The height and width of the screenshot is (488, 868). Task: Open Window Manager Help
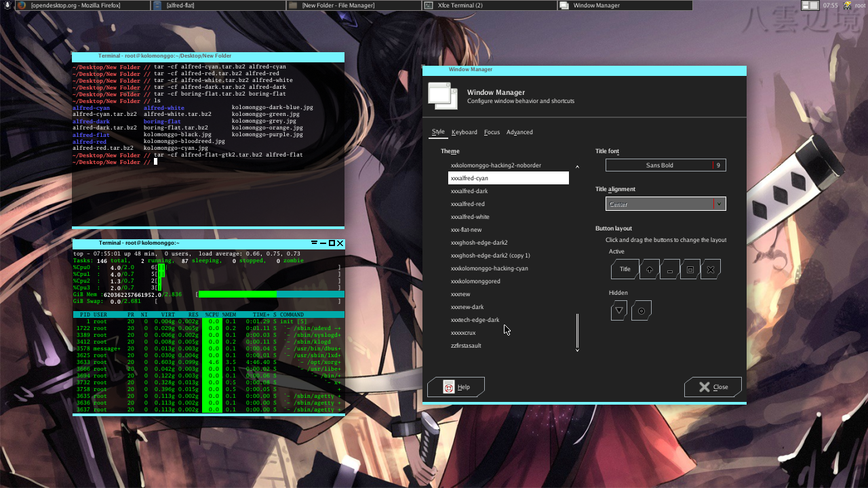(456, 387)
